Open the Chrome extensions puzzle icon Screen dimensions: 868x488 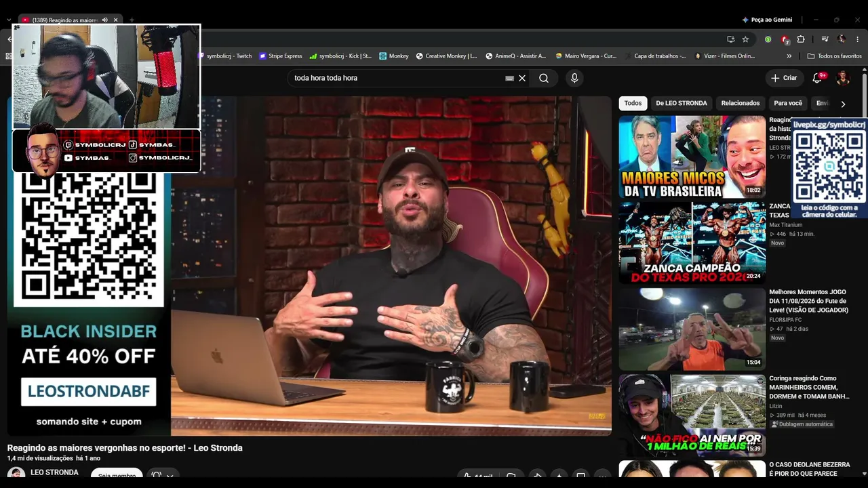tap(801, 39)
